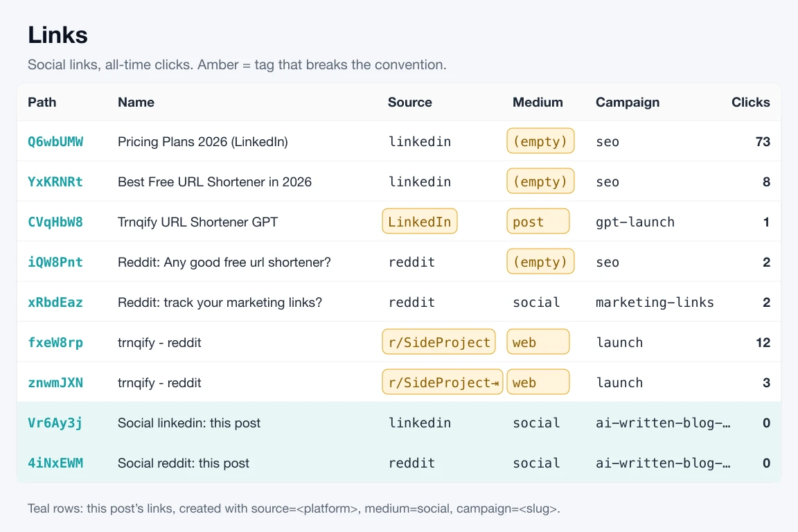Click the "marketing-links" campaign cell
The image size is (798, 532).
pyautogui.click(x=655, y=303)
